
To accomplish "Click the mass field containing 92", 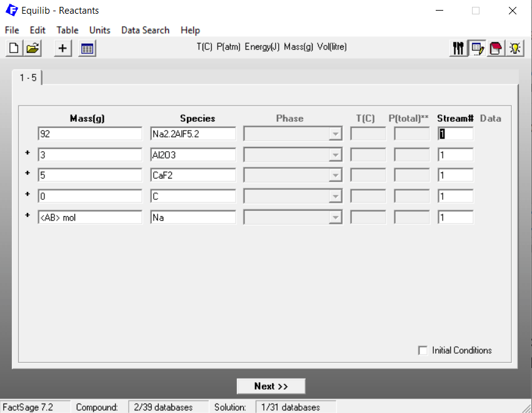I will (90, 134).
